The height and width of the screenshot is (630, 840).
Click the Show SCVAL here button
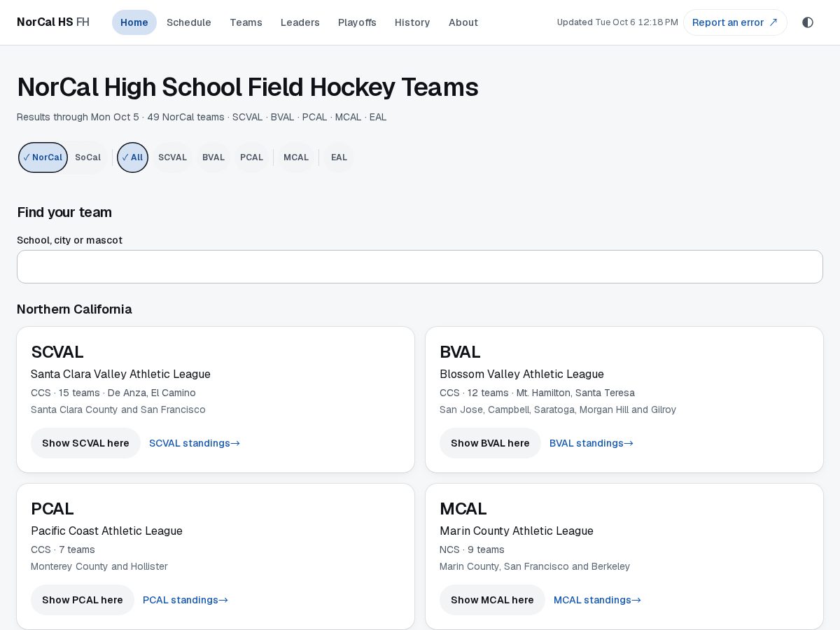point(85,443)
